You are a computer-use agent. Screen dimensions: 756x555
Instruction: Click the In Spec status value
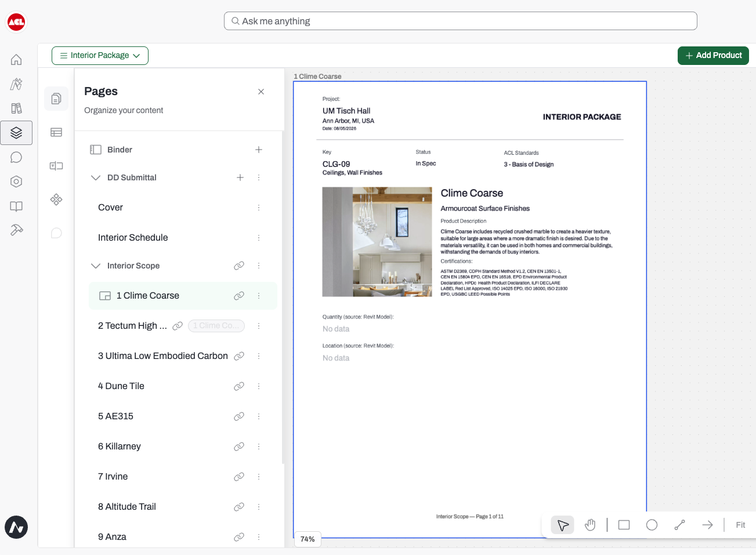[x=426, y=164]
